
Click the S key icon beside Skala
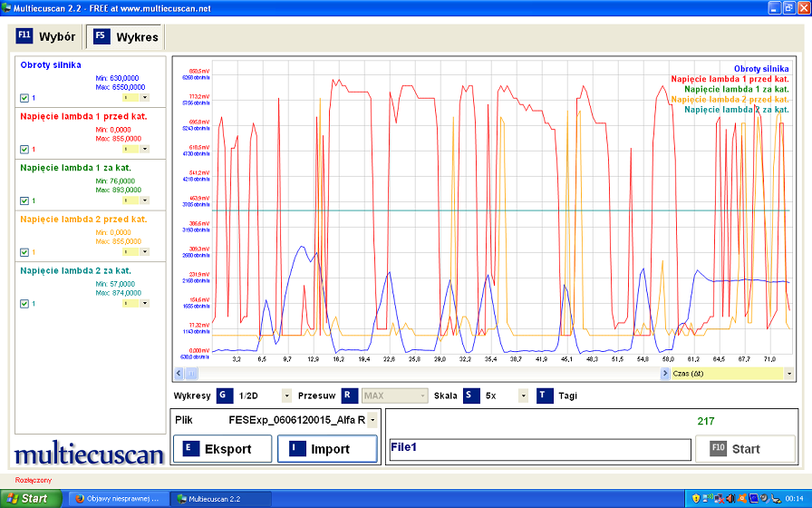click(x=470, y=396)
